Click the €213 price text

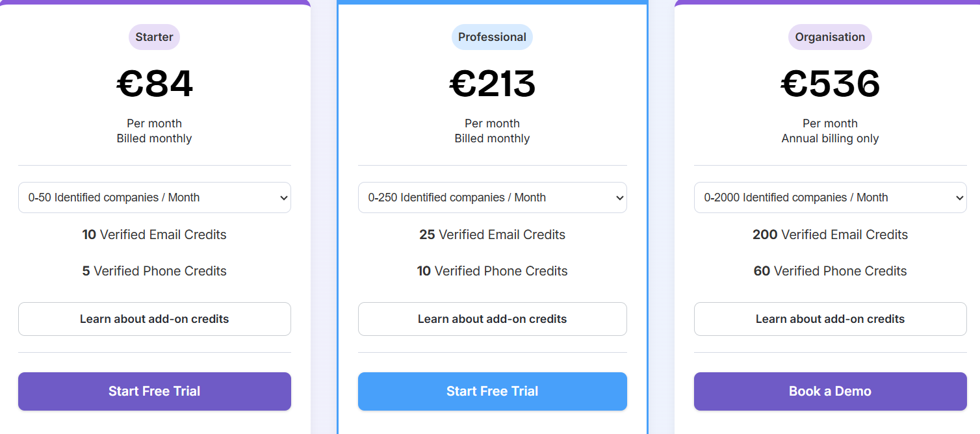click(492, 83)
